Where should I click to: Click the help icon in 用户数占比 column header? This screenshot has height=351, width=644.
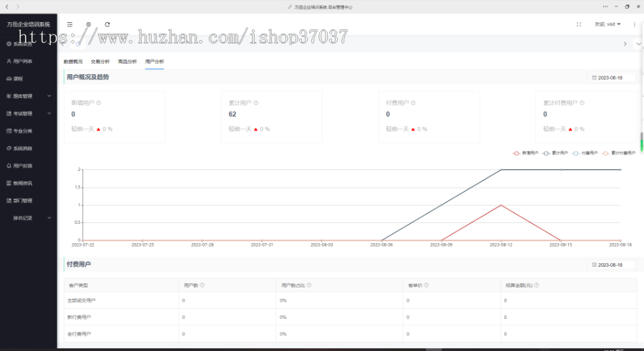(x=309, y=285)
